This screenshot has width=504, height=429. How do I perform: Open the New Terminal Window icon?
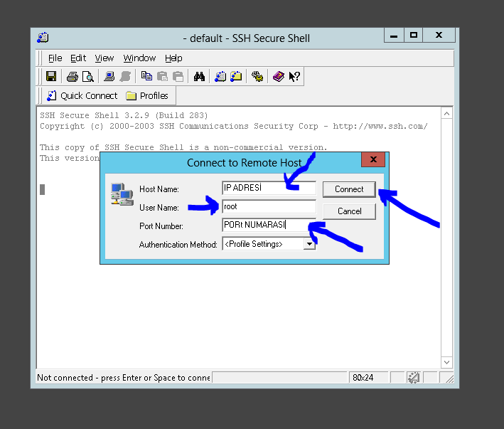click(x=220, y=77)
